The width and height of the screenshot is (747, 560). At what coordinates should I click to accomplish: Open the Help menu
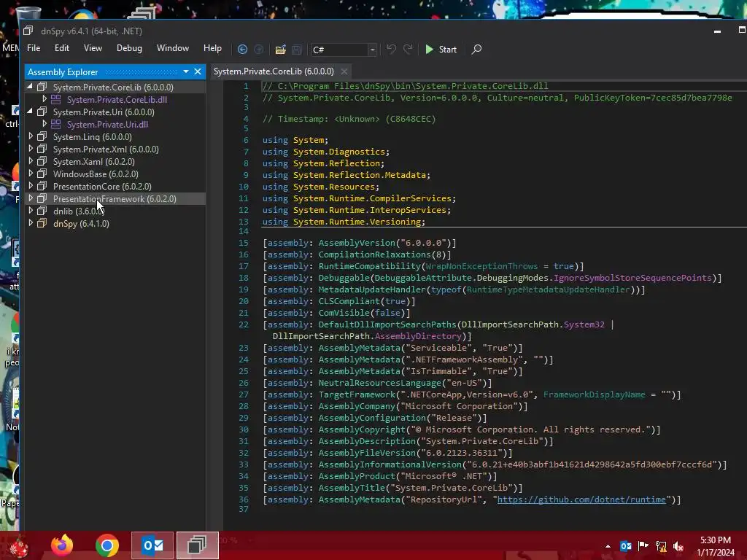(x=212, y=48)
